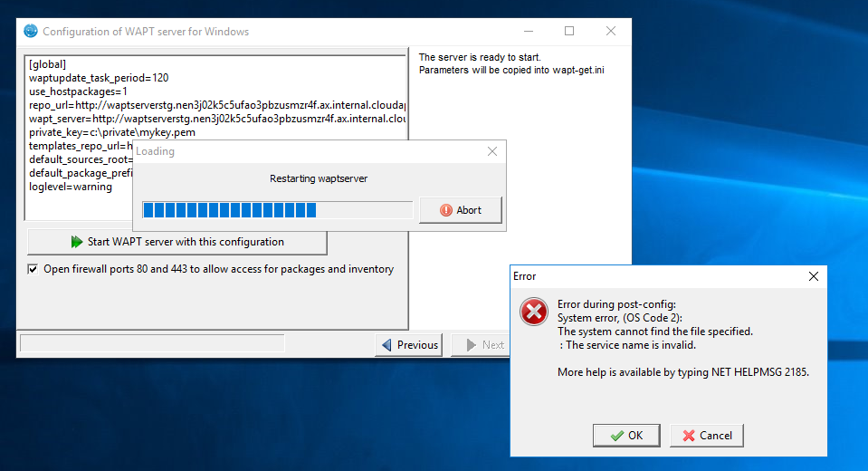Image resolution: width=868 pixels, height=471 pixels.
Task: Minimize the WAPT configuration window
Action: point(527,32)
